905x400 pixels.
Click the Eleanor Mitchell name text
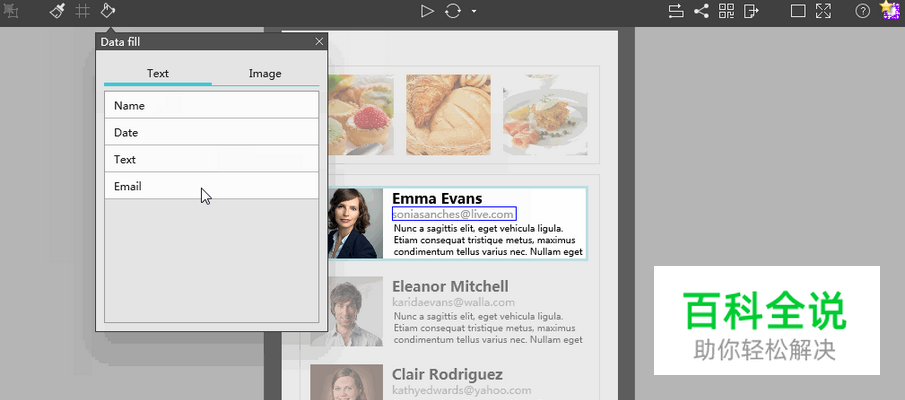pyautogui.click(x=450, y=287)
